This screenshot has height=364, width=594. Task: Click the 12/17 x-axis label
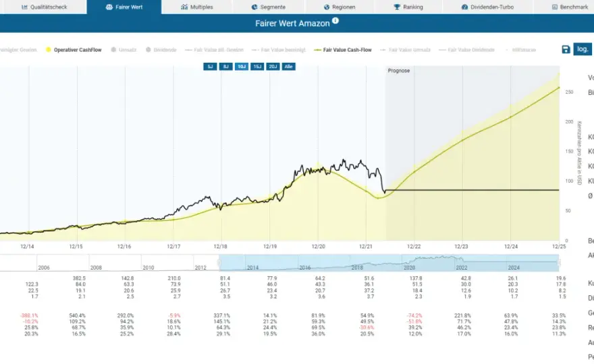(173, 246)
